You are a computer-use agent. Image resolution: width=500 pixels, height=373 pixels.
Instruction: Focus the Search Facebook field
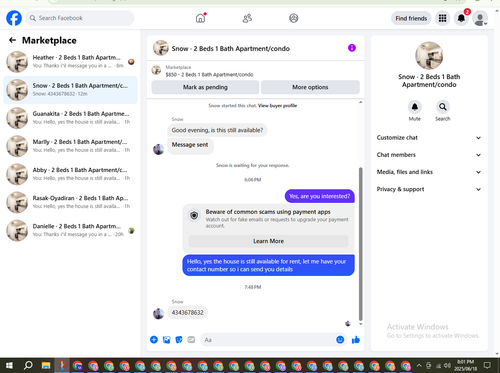[80, 18]
